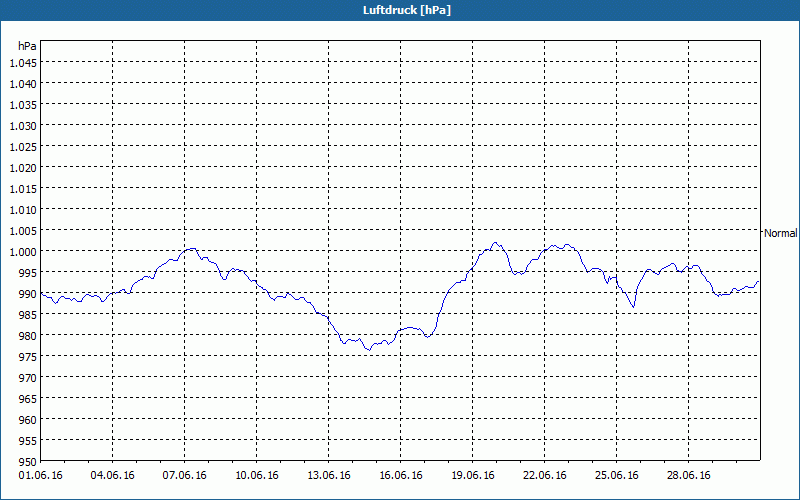This screenshot has height=500, width=800.
Task: Select the 970 pressure label
Action: 28,378
